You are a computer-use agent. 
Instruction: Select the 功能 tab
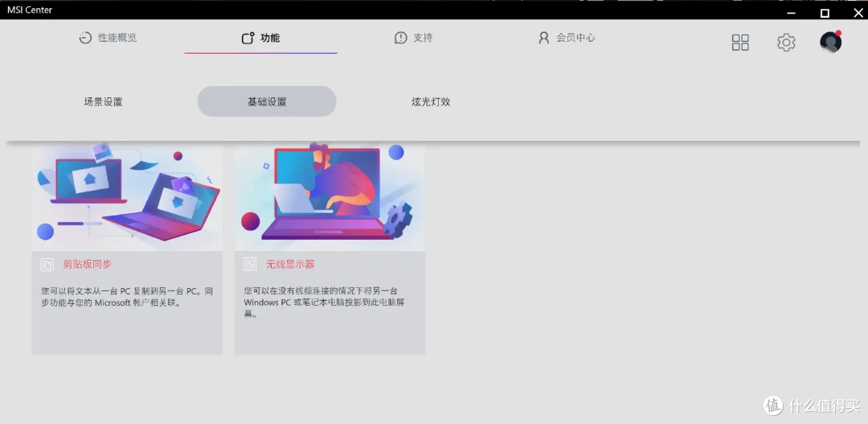click(x=260, y=38)
